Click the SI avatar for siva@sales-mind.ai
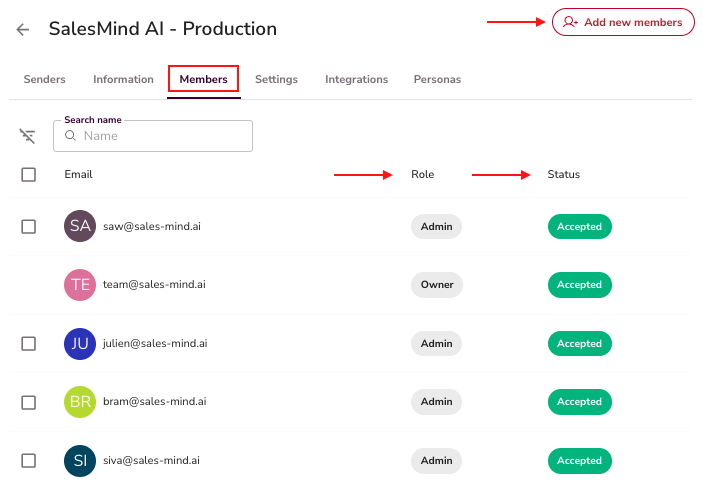This screenshot has height=485, width=703. [x=80, y=460]
